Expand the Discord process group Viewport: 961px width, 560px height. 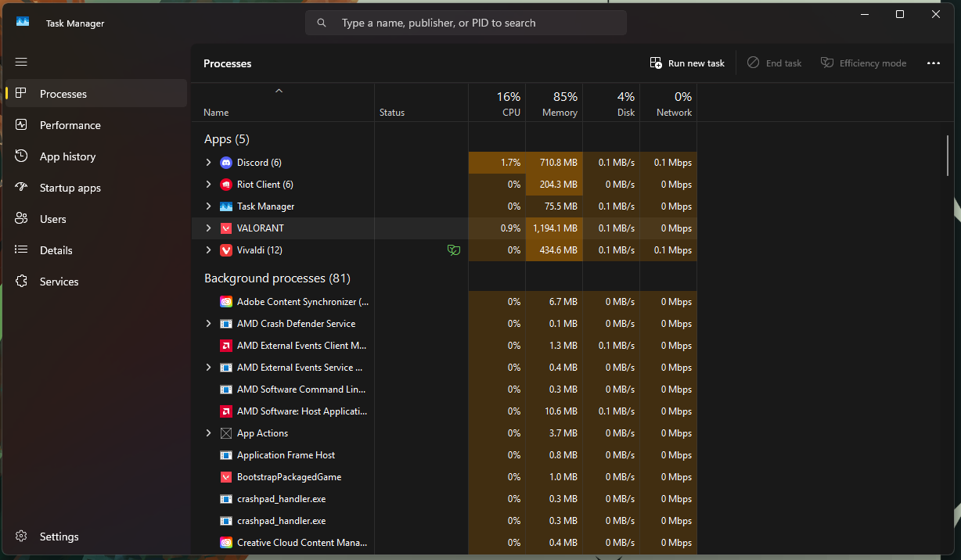point(208,163)
